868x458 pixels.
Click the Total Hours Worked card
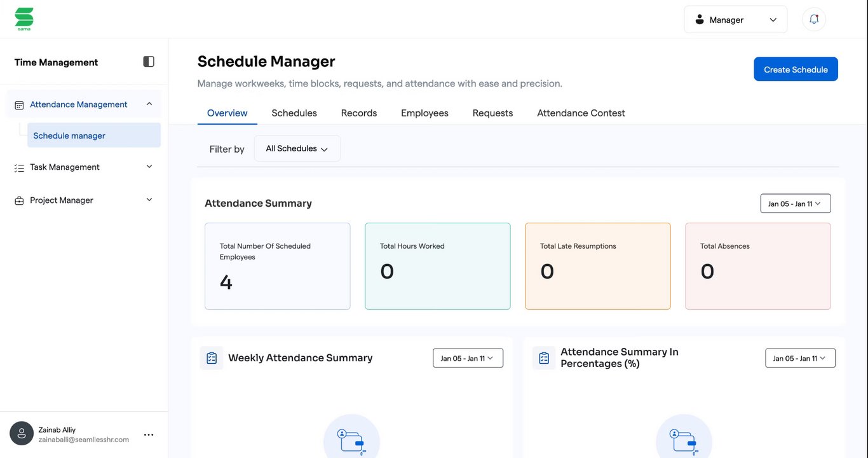coord(437,266)
